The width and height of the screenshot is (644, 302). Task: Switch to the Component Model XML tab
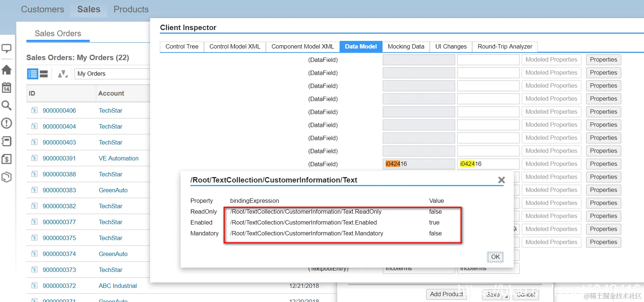pos(302,47)
